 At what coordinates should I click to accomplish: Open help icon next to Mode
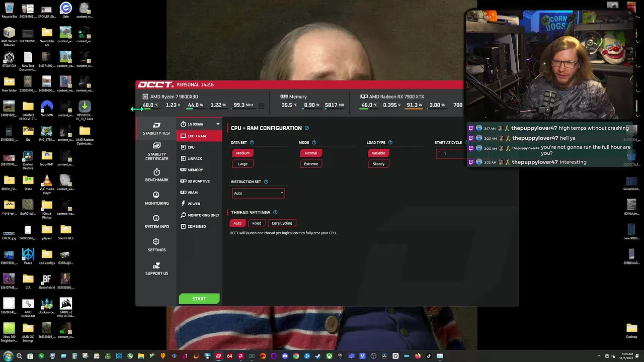tap(314, 142)
